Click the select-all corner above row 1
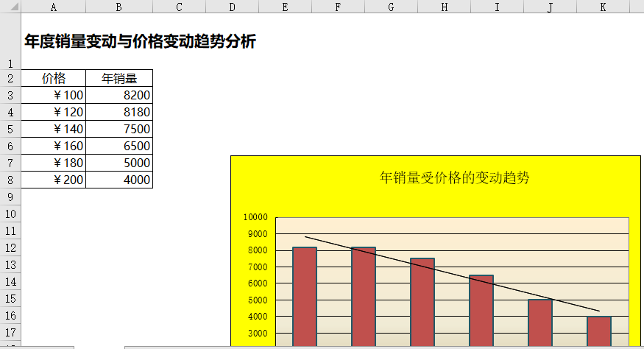 (x=10, y=7)
